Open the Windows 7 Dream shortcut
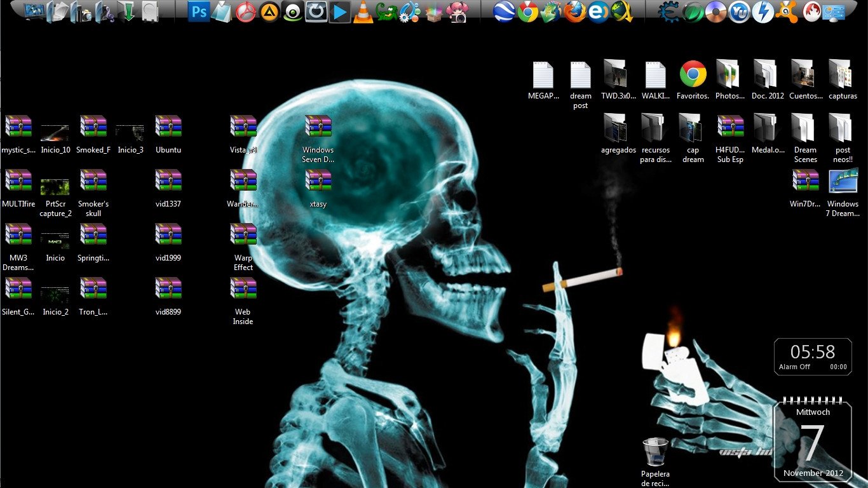This screenshot has width=868, height=488. click(843, 193)
